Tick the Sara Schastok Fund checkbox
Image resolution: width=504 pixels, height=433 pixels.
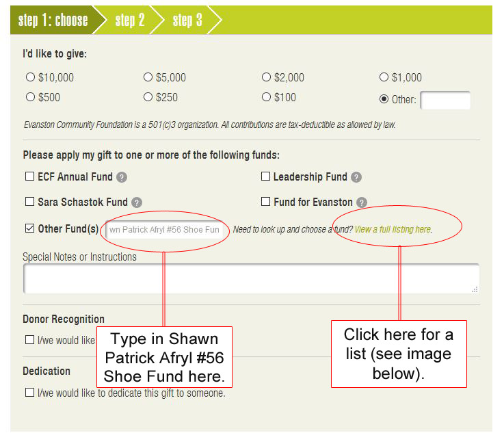30,202
